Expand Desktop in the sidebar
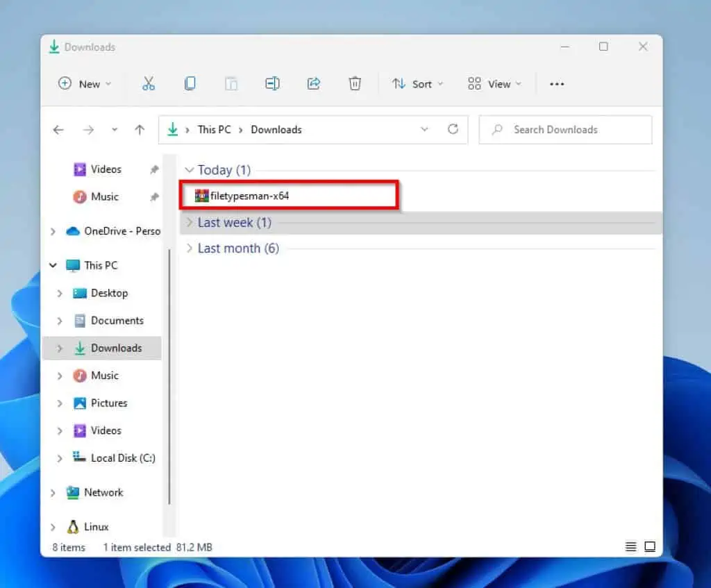This screenshot has height=588, width=711. click(x=60, y=293)
